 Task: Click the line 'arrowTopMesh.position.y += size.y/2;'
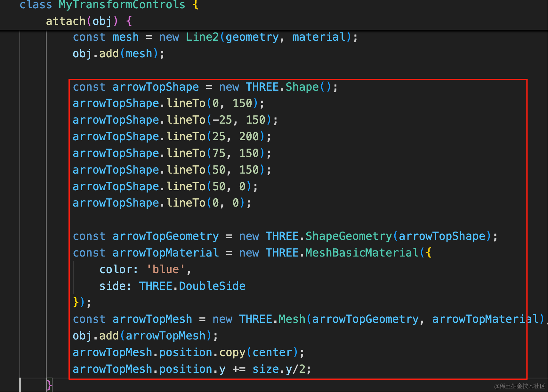click(x=192, y=369)
